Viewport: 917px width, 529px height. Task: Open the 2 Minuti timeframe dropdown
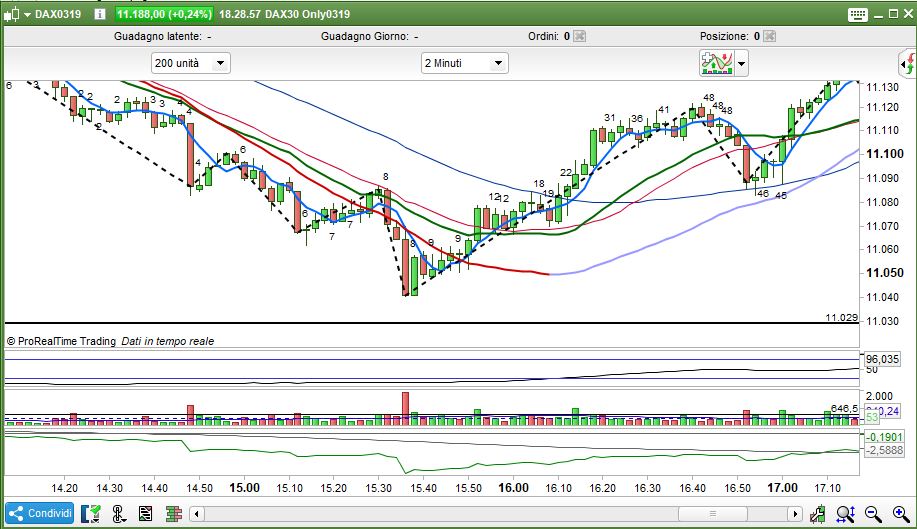point(464,63)
